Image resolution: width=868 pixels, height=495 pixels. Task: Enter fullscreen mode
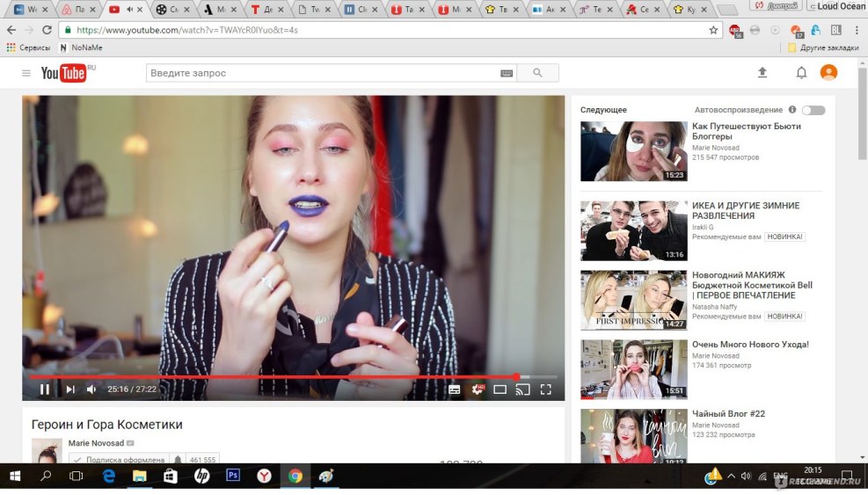(545, 389)
